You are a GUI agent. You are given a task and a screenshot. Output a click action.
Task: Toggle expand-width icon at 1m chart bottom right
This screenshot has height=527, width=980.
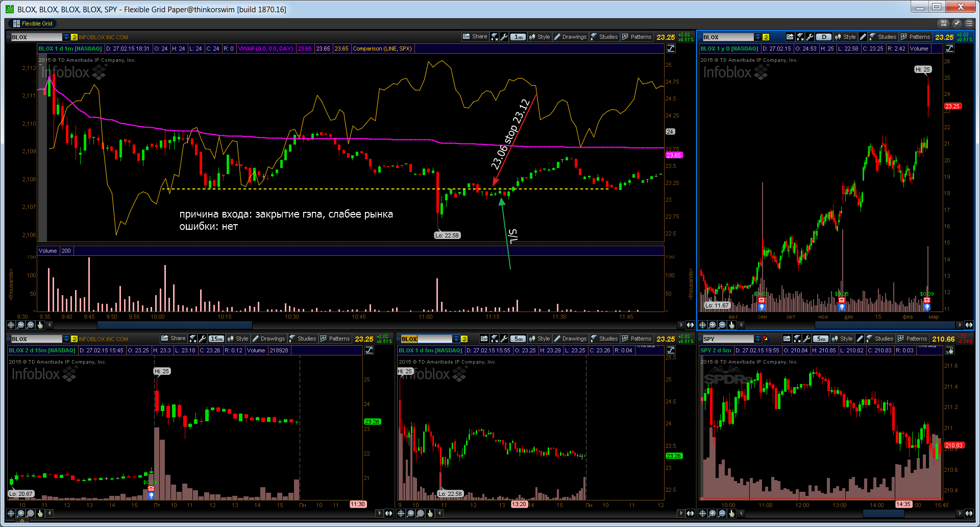(690, 325)
